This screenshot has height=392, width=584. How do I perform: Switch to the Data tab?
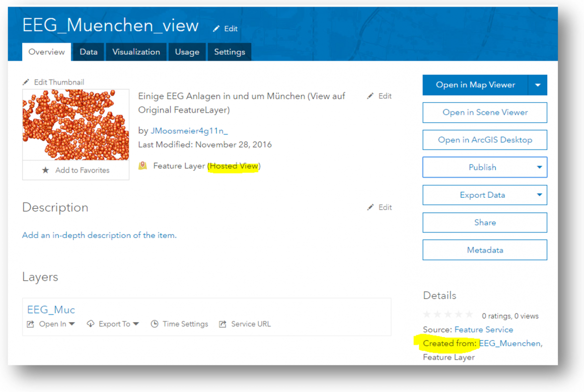[89, 52]
